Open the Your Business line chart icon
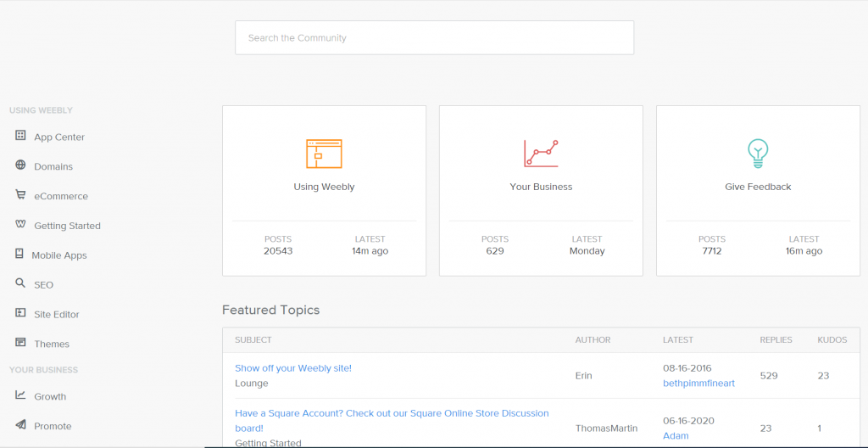This screenshot has height=448, width=868. click(541, 154)
